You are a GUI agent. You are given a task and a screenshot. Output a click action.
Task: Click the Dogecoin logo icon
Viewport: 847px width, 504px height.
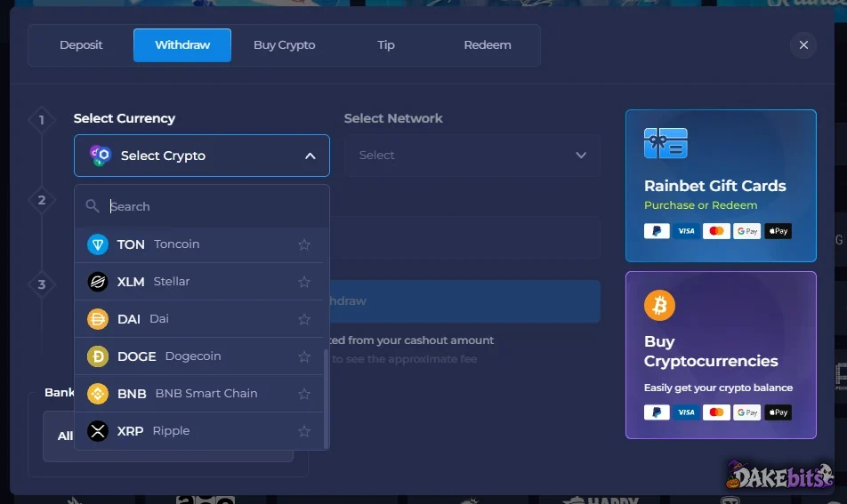[98, 356]
